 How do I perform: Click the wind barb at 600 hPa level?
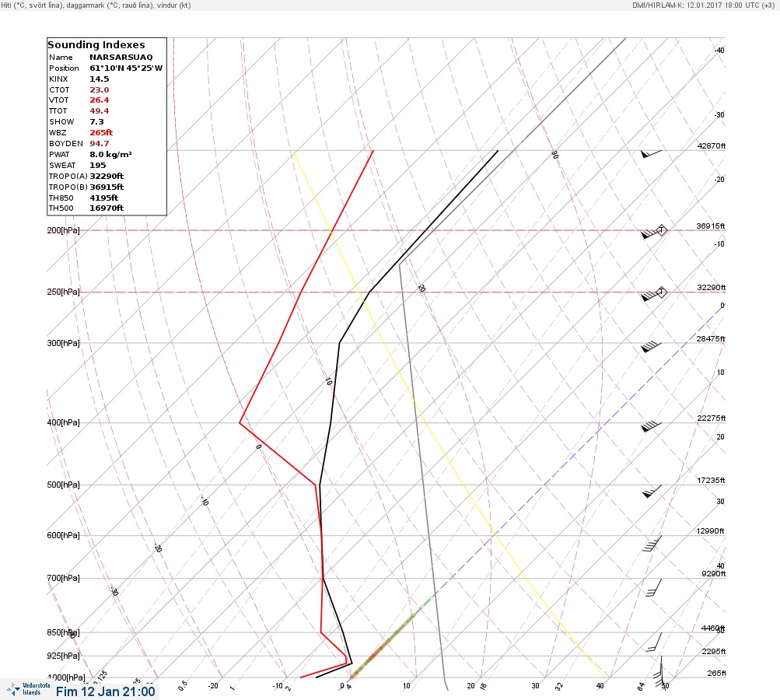[x=652, y=544]
